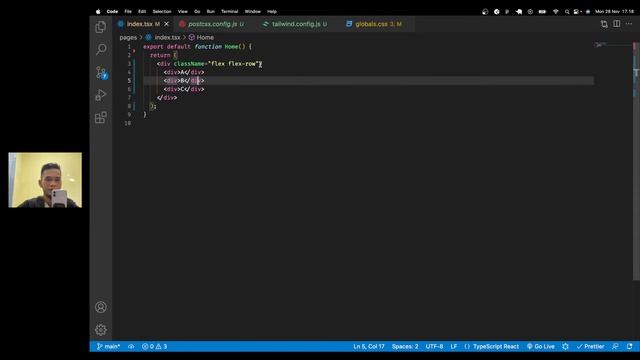Open the Source Control view

pyautogui.click(x=101, y=73)
